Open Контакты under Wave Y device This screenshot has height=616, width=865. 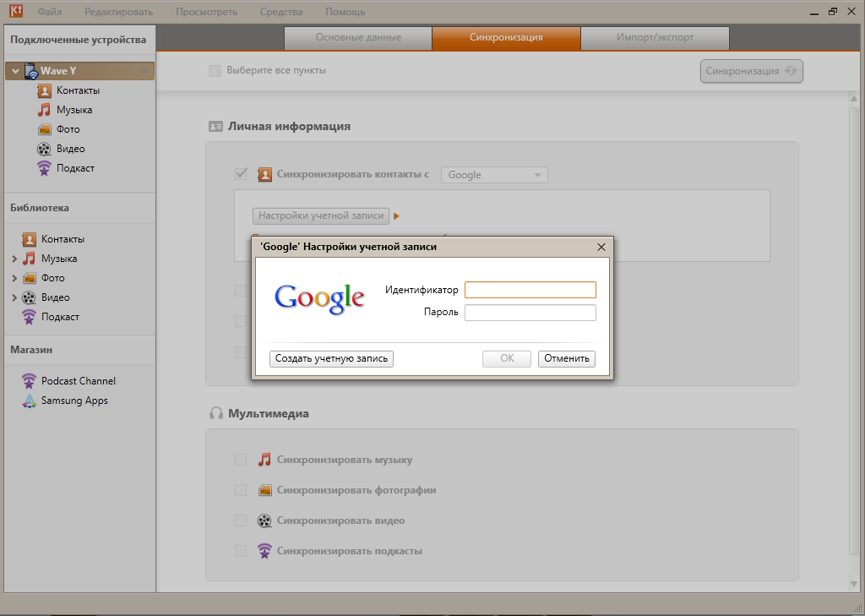point(78,90)
